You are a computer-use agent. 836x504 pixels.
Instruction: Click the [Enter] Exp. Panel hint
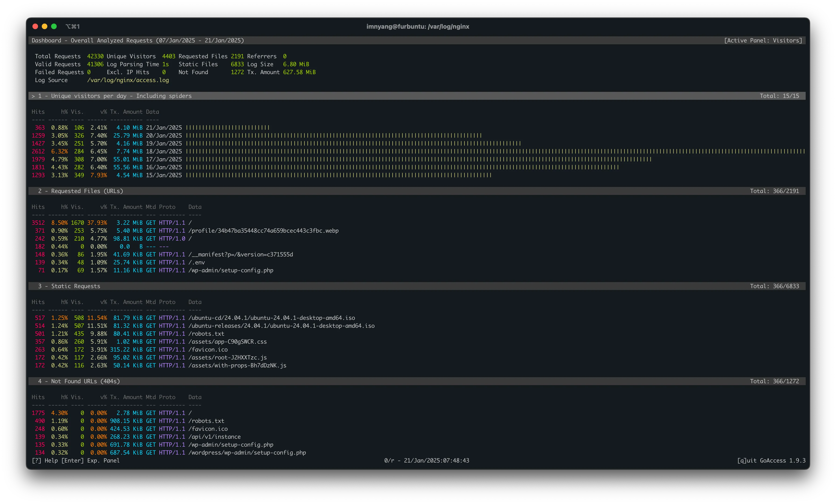tap(90, 461)
